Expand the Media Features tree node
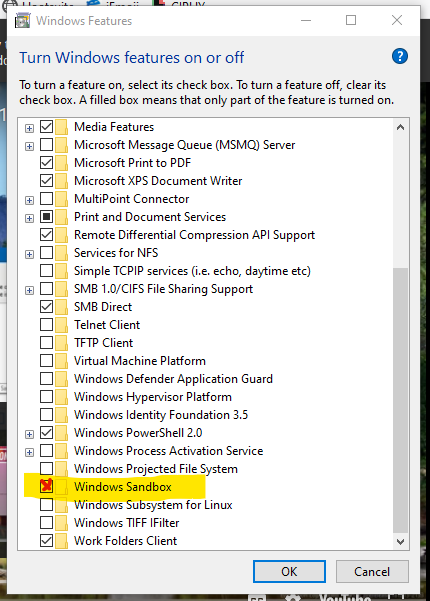This screenshot has height=601, width=430. click(x=30, y=128)
